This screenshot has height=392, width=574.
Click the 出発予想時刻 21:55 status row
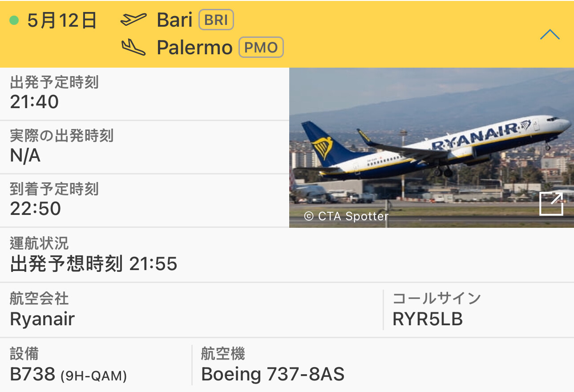coord(287,255)
